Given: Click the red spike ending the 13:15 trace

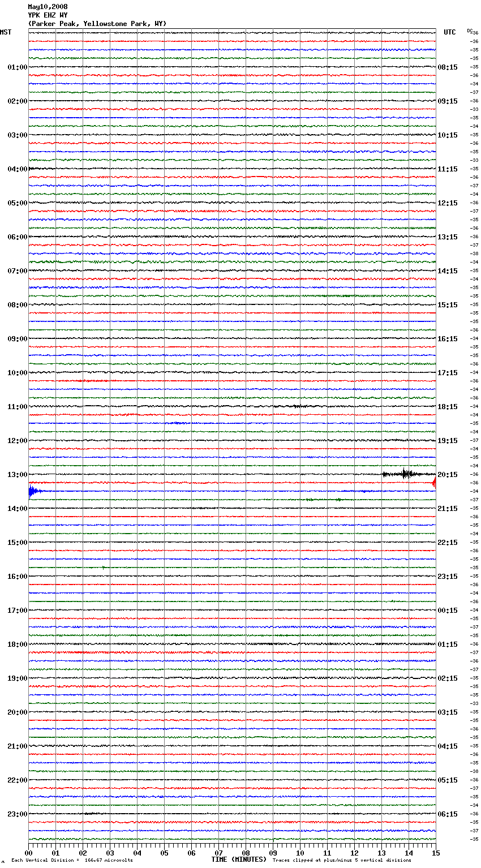Looking at the screenshot, I should (x=434, y=483).
